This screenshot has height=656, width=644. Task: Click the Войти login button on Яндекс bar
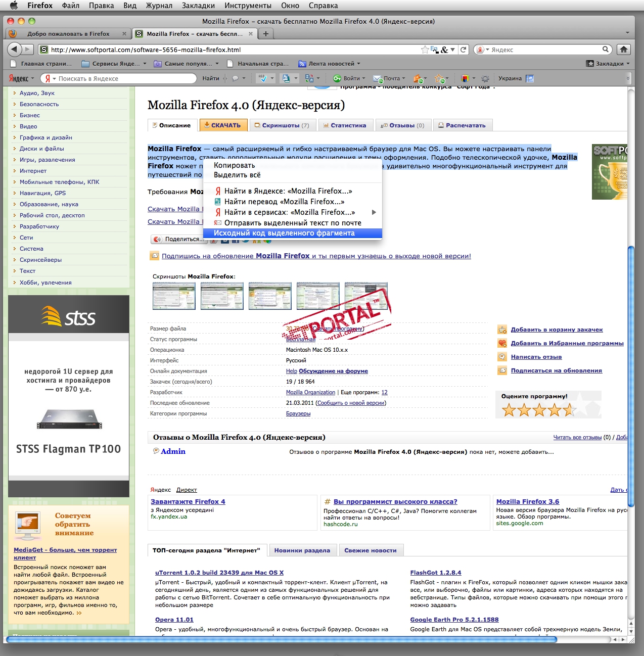(x=348, y=78)
